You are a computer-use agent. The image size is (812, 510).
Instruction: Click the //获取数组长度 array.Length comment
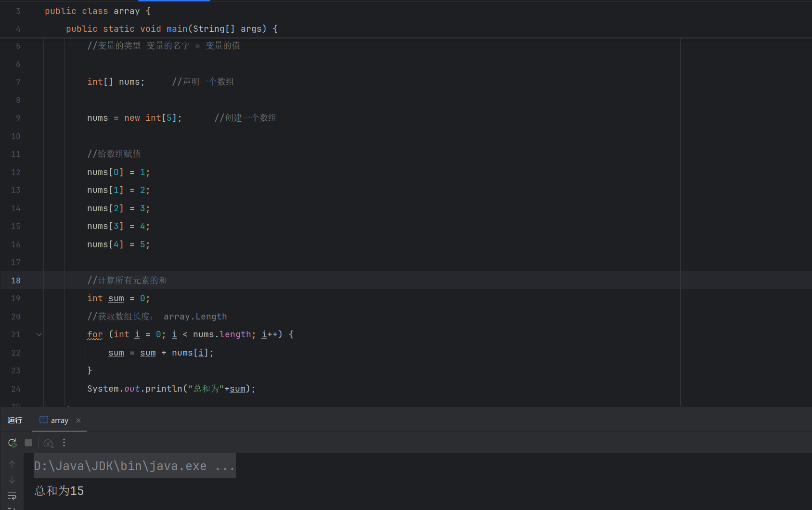click(x=157, y=317)
